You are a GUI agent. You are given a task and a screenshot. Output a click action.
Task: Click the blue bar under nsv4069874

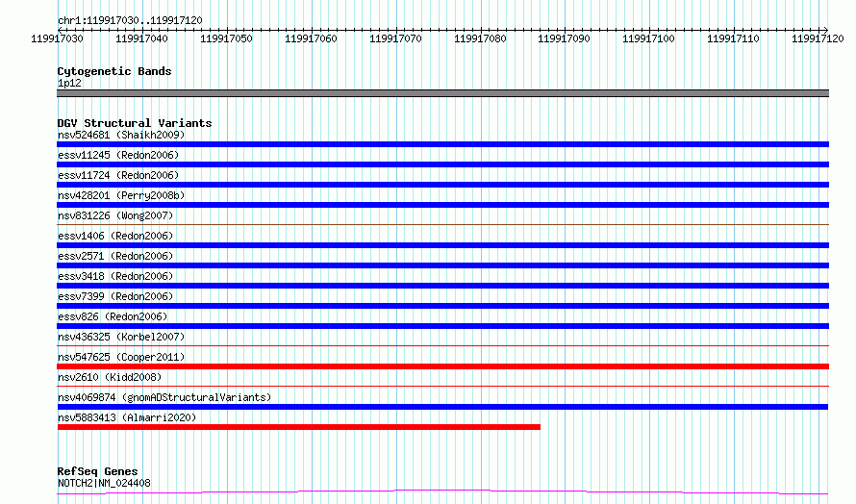(442, 407)
